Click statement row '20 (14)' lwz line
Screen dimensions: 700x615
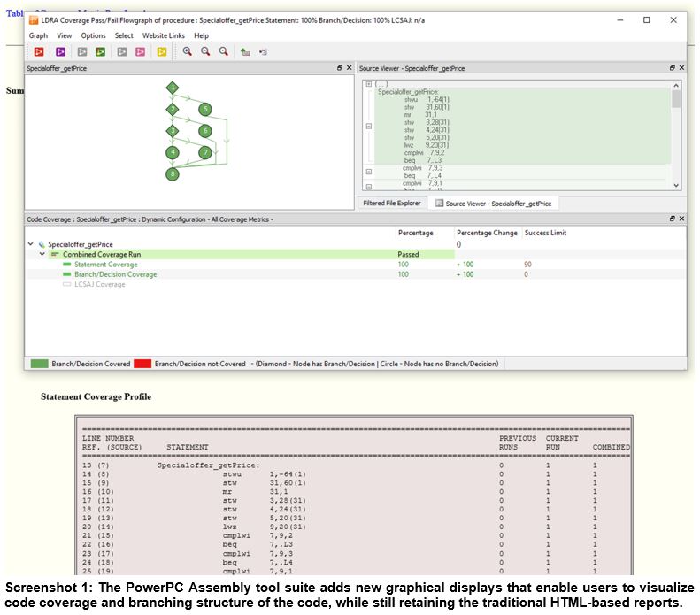[x=356, y=527]
